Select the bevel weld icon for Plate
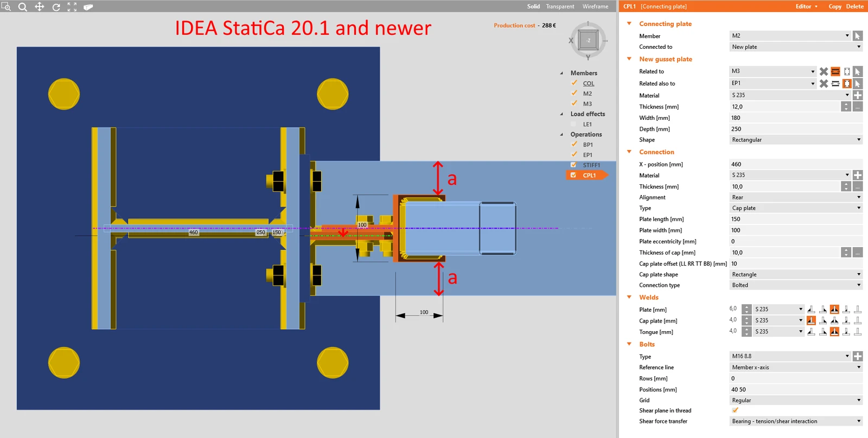 (846, 310)
